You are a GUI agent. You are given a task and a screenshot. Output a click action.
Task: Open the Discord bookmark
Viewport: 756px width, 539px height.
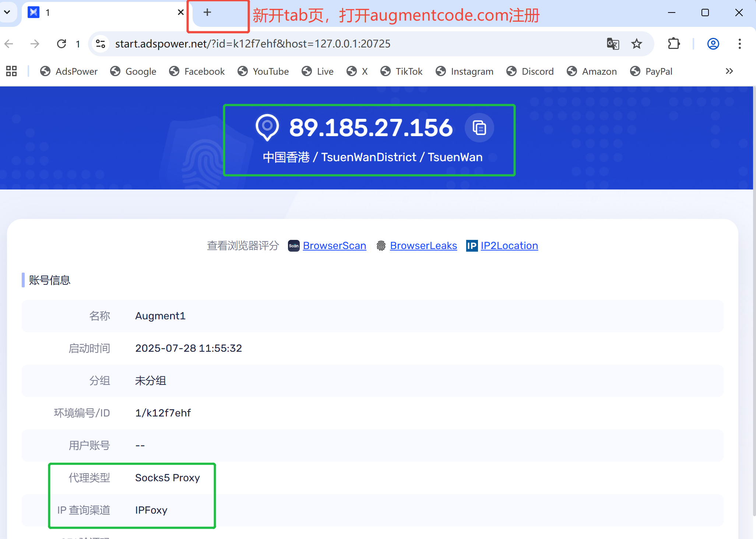[530, 71]
